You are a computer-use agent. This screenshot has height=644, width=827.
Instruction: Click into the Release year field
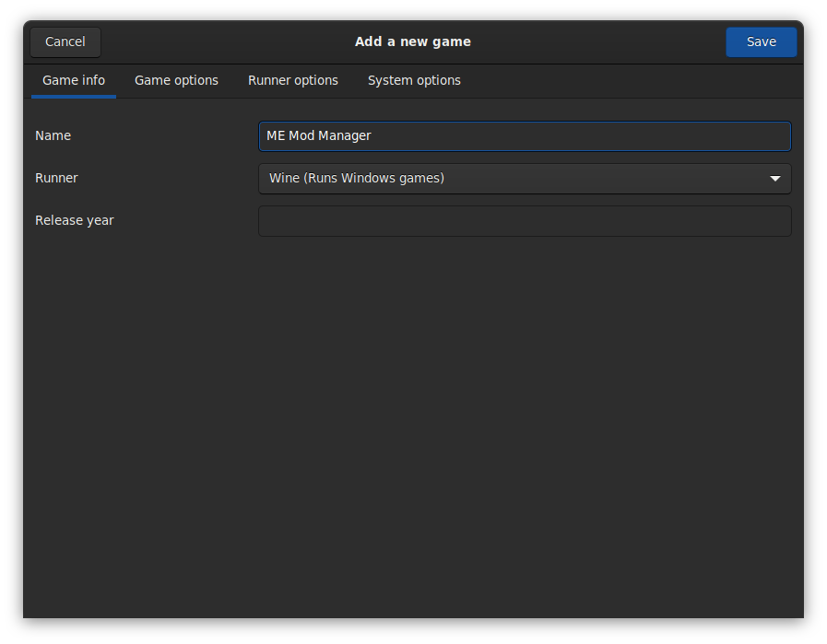tap(525, 221)
